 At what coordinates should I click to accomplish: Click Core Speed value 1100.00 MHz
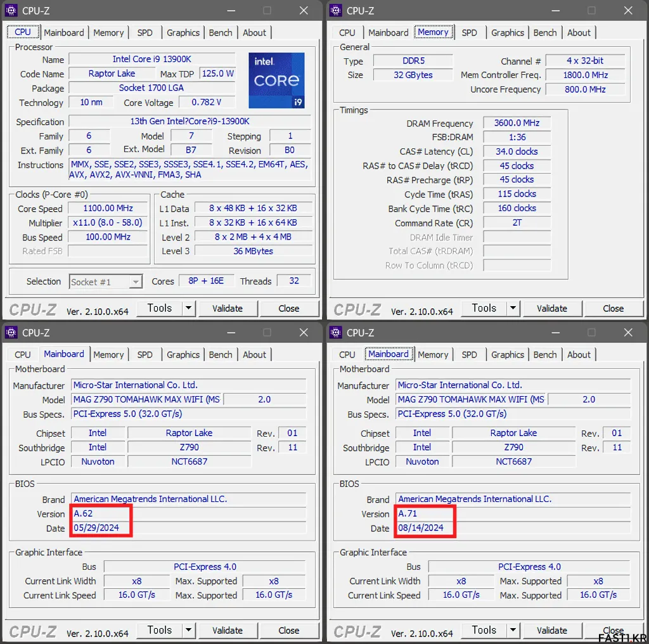[x=108, y=208]
